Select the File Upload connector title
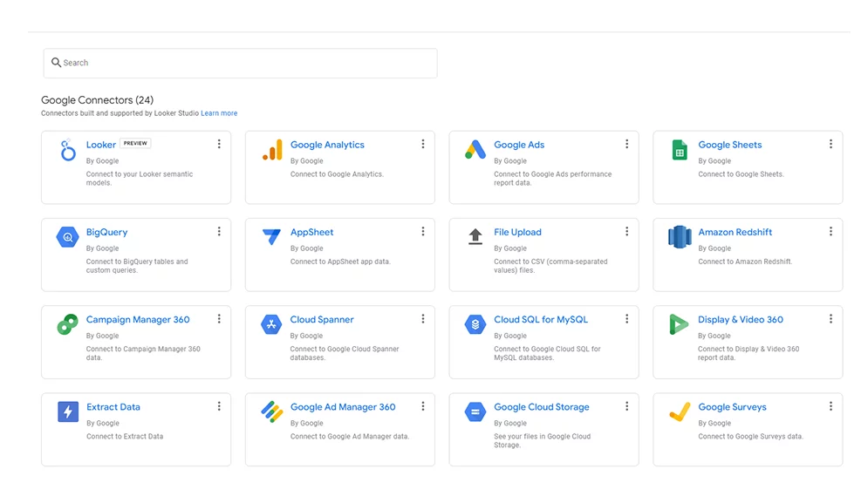This screenshot has width=868, height=503. [517, 232]
